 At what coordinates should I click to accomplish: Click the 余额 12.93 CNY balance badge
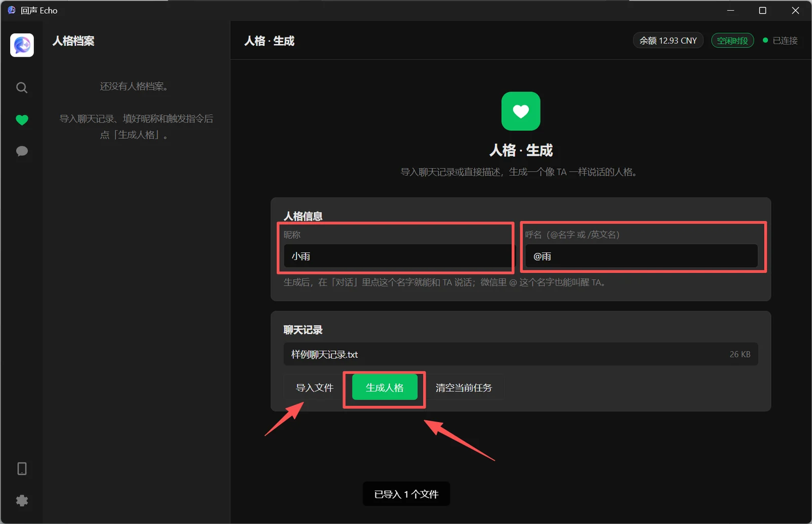(668, 41)
